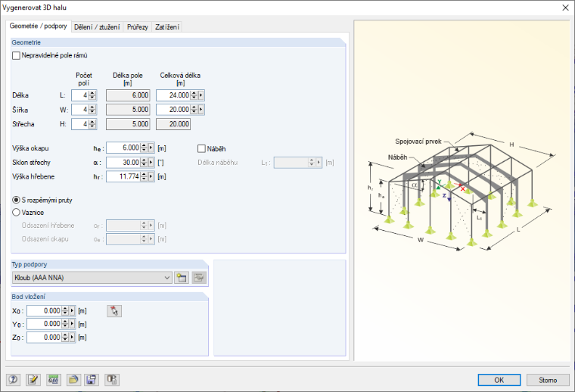Open arrow menu next to Z0 field
The width and height of the screenshot is (575, 392).
(72, 338)
